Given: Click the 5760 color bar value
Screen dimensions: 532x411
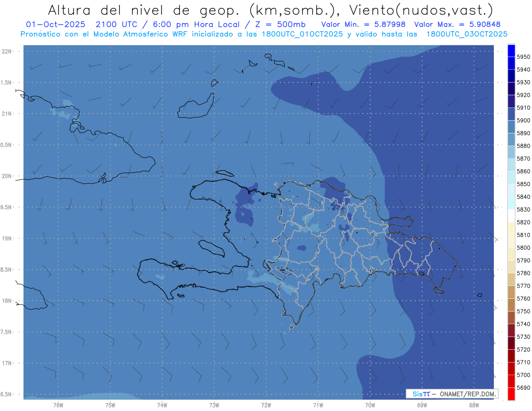Looking at the screenshot, I should [523, 298].
